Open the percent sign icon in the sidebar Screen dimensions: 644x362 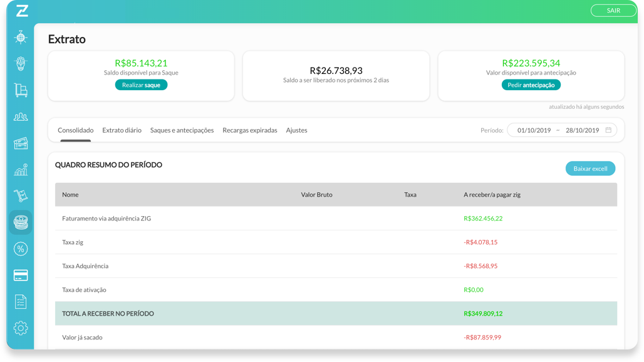point(21,249)
